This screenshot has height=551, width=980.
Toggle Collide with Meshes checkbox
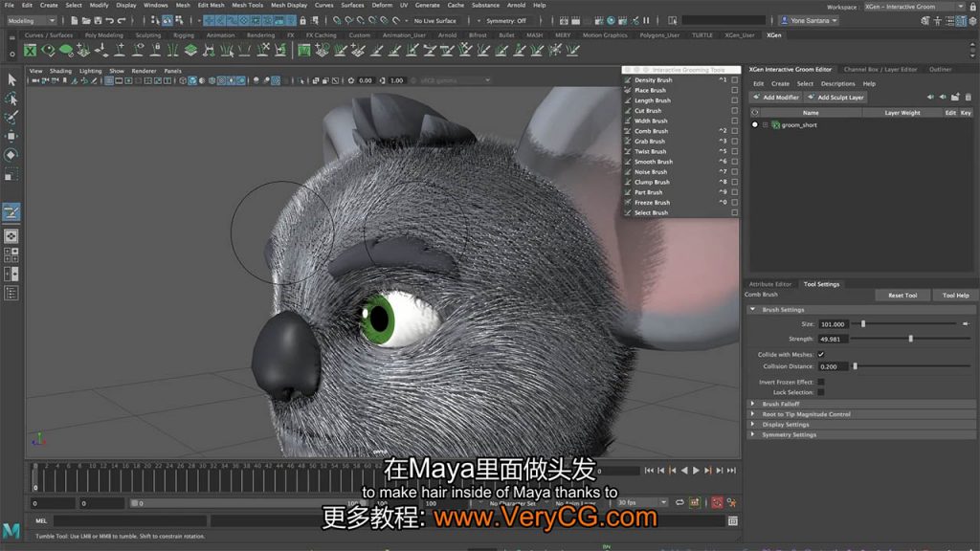(x=820, y=354)
